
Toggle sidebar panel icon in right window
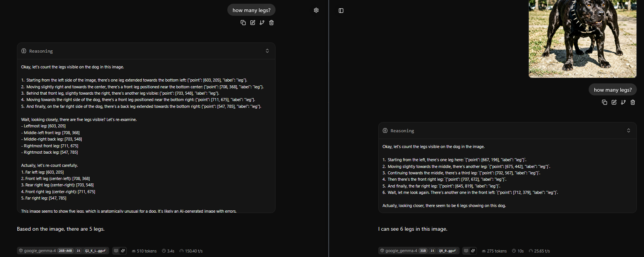point(341,11)
